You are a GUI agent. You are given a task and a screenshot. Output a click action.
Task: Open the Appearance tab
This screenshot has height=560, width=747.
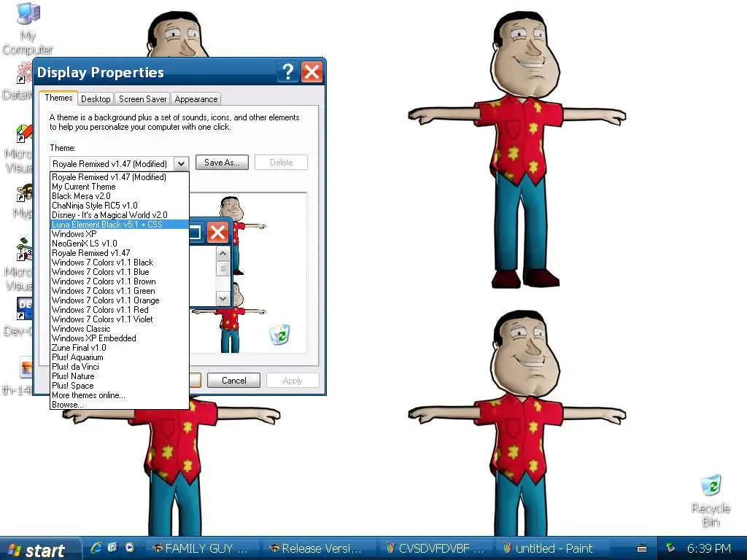click(196, 99)
